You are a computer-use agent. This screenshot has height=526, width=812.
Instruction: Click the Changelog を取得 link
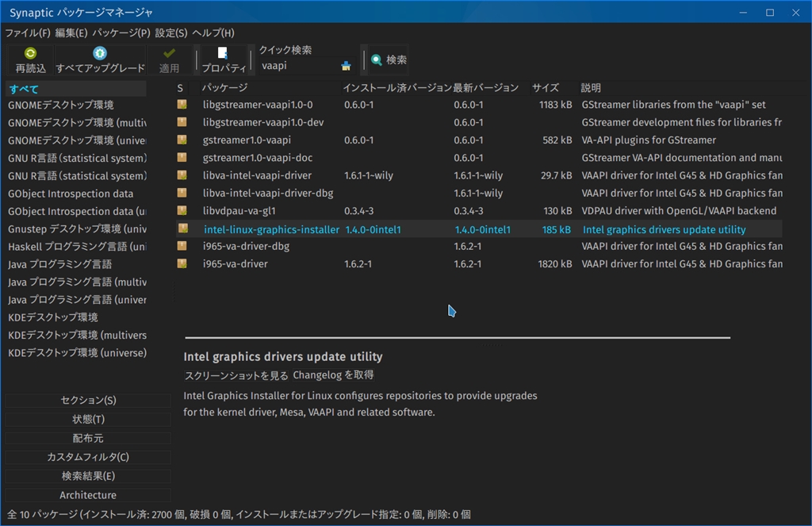coord(333,374)
